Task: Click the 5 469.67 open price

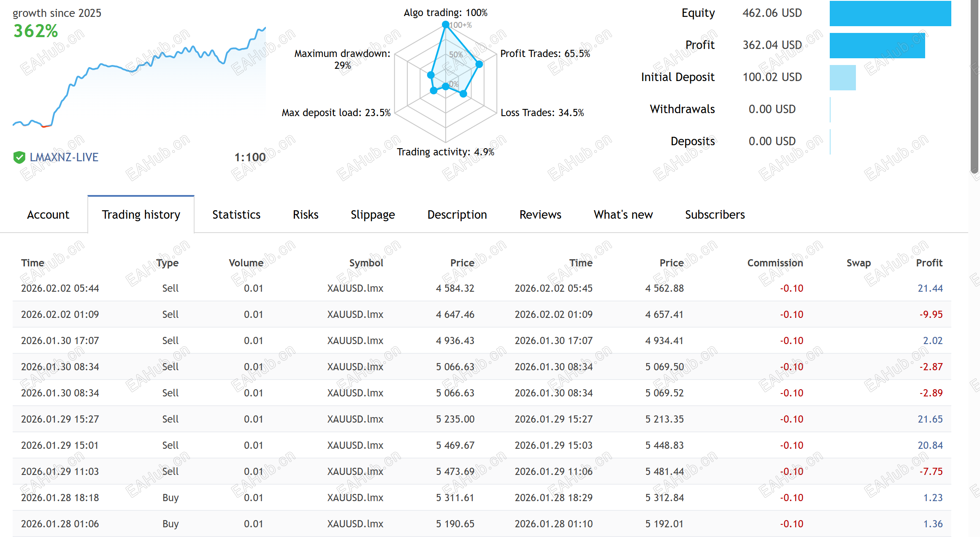Action: (x=455, y=445)
